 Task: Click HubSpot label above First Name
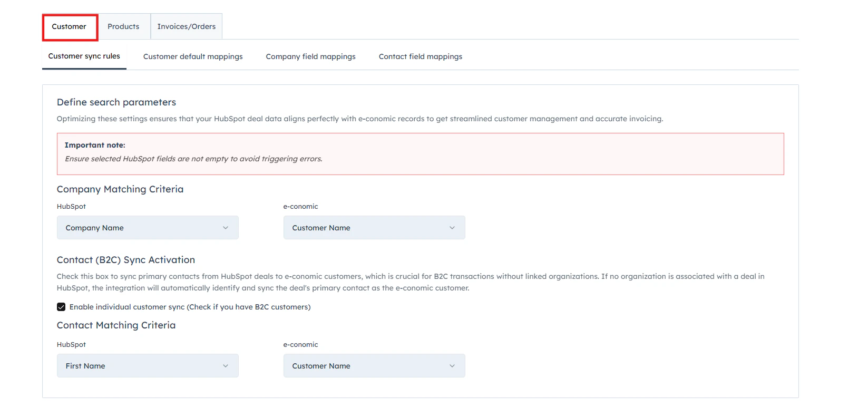click(x=71, y=344)
